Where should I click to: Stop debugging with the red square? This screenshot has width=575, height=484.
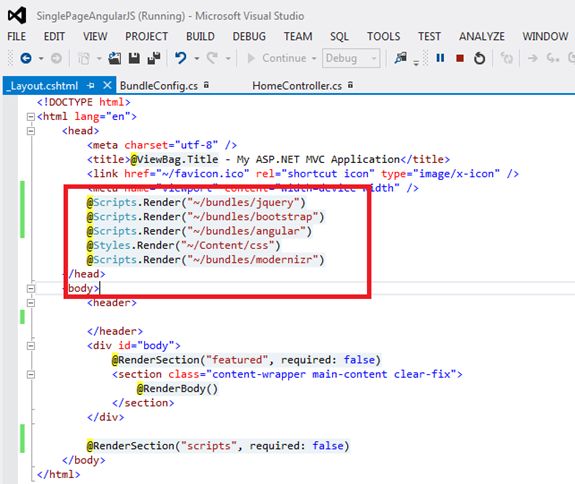[x=459, y=58]
